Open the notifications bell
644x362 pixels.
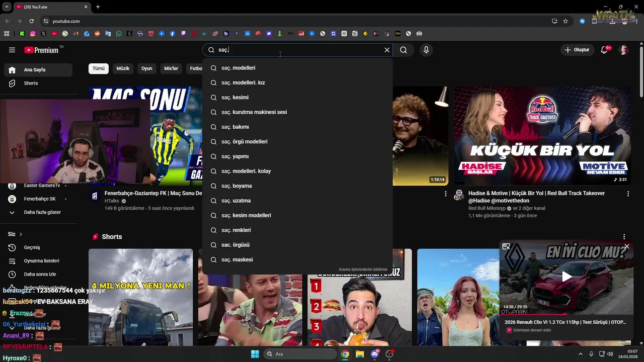[x=605, y=50]
